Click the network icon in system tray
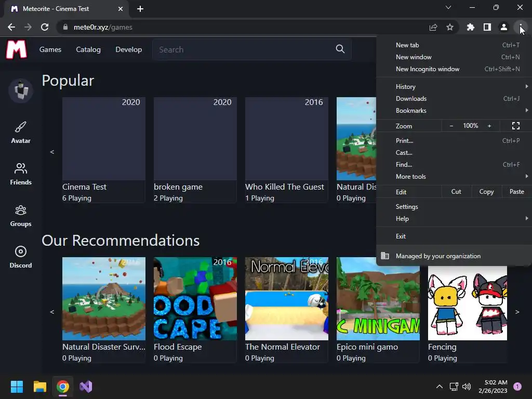This screenshot has width=532, height=399. click(454, 387)
